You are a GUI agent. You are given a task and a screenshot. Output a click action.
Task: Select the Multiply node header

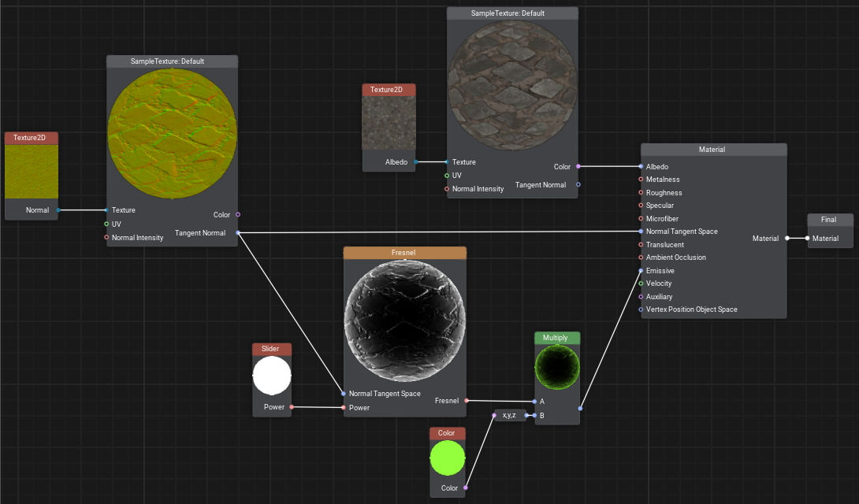556,338
